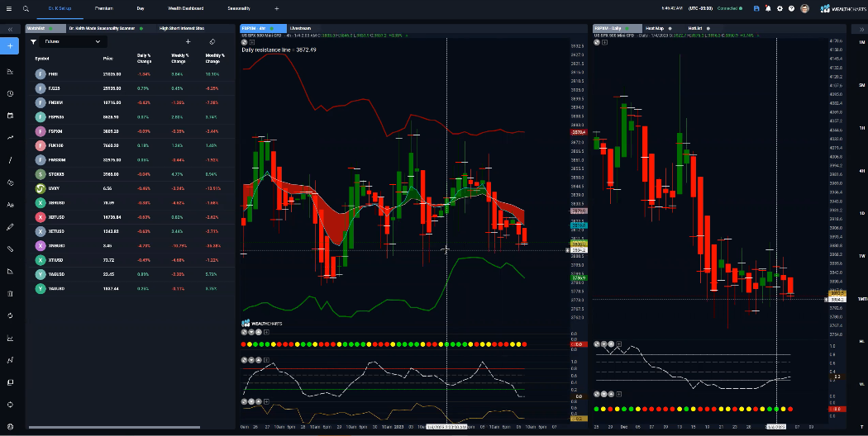The height and width of the screenshot is (436, 868).
Task: Open the Seasonality workspace tab
Action: click(x=239, y=9)
